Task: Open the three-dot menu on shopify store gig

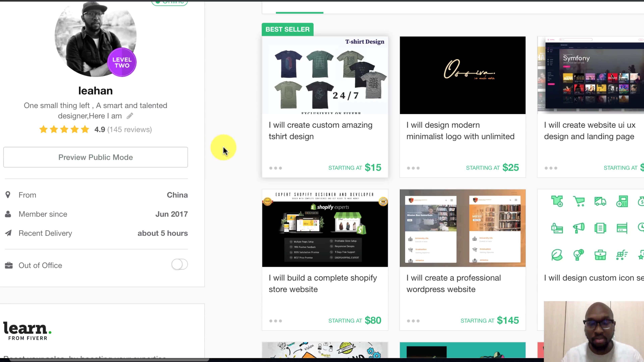Action: pyautogui.click(x=276, y=321)
